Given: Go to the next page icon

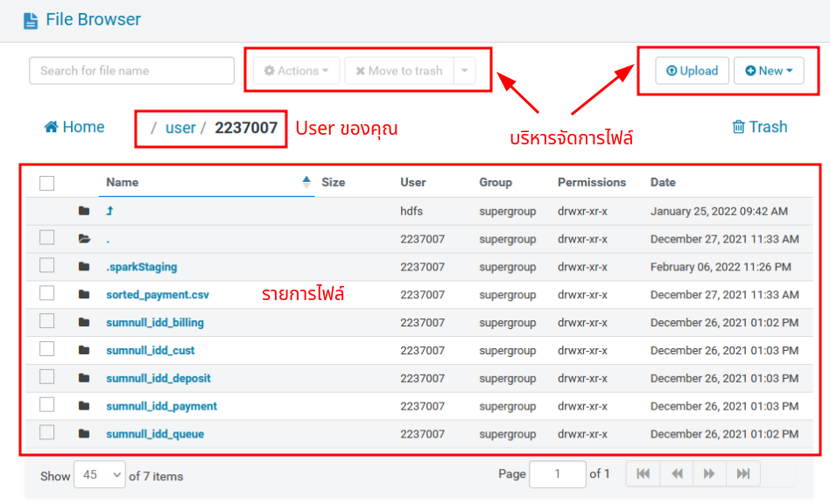Looking at the screenshot, I should (709, 473).
